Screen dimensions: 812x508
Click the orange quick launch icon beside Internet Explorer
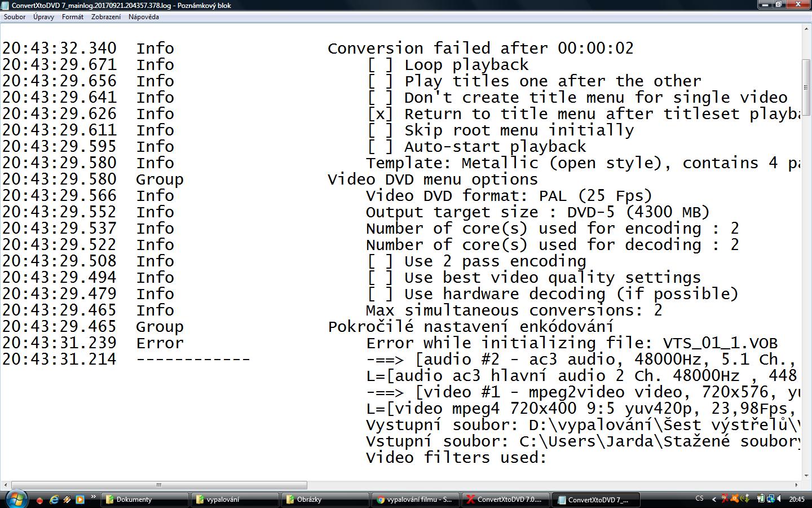[x=67, y=500]
